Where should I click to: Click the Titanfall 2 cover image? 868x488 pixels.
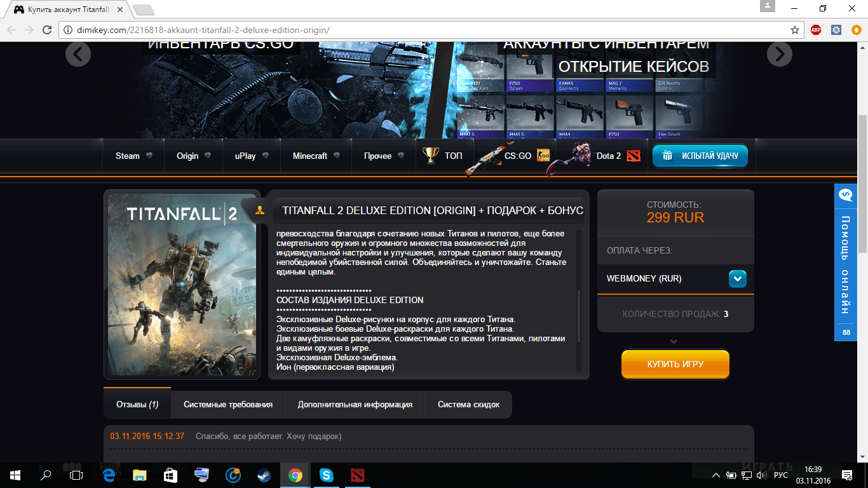click(x=182, y=285)
